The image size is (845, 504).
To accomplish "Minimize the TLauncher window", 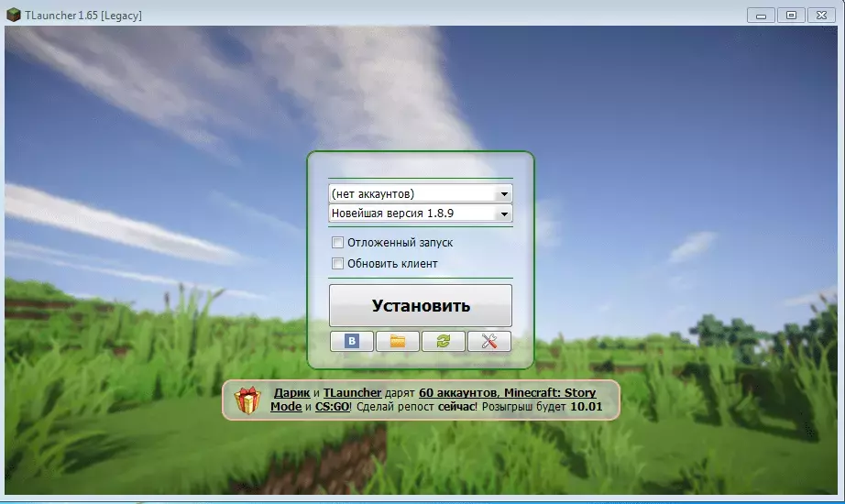I will click(761, 16).
